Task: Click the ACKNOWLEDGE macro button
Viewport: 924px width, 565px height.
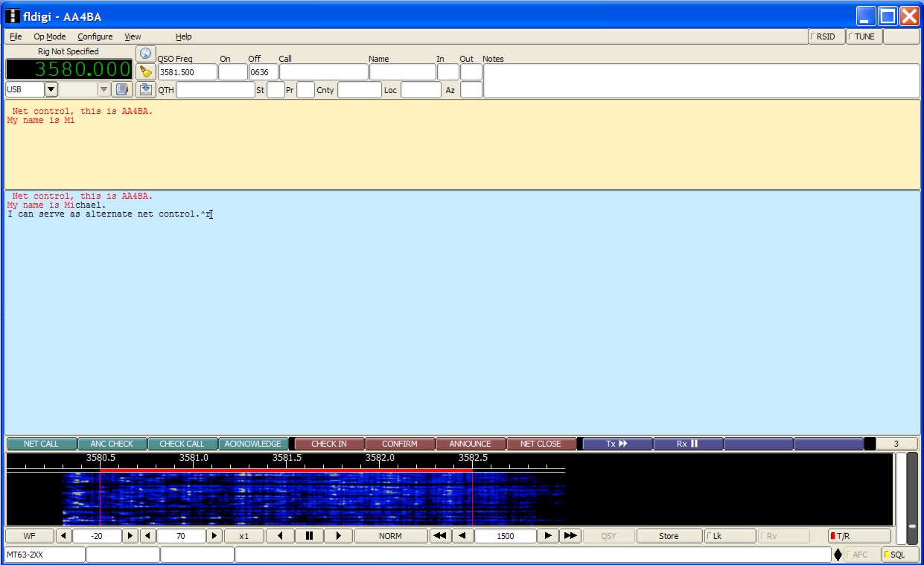Action: (253, 444)
